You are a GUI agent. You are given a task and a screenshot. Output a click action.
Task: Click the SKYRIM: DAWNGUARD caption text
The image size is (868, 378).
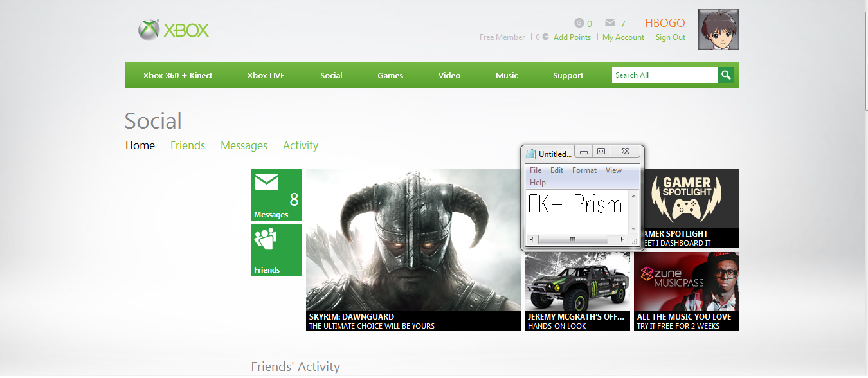pos(352,317)
